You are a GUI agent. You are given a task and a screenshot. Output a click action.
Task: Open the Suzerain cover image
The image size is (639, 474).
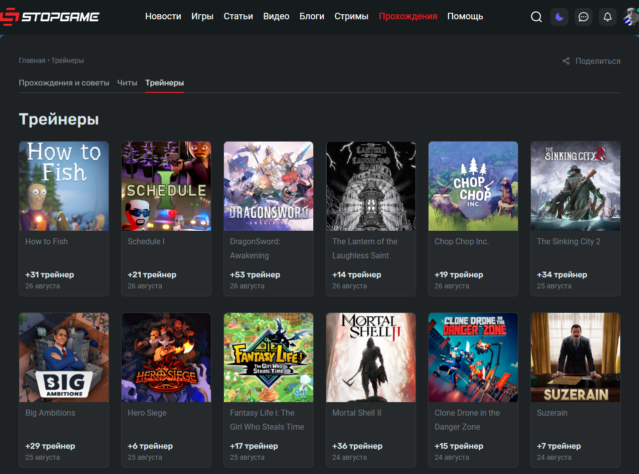click(x=575, y=357)
